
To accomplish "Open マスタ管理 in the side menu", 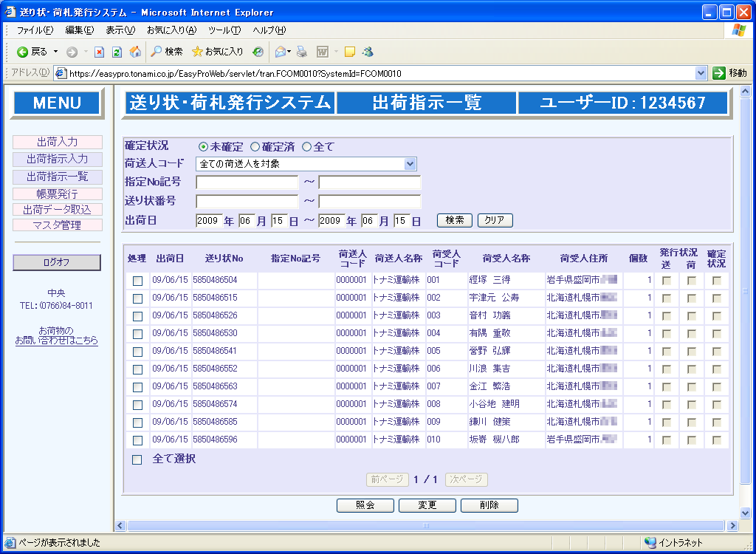I will [58, 225].
